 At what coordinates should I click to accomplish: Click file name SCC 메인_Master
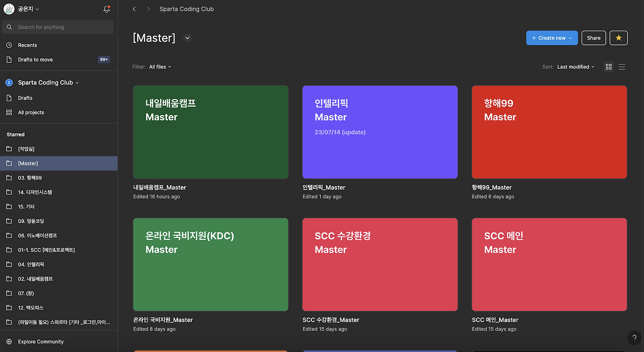click(495, 320)
